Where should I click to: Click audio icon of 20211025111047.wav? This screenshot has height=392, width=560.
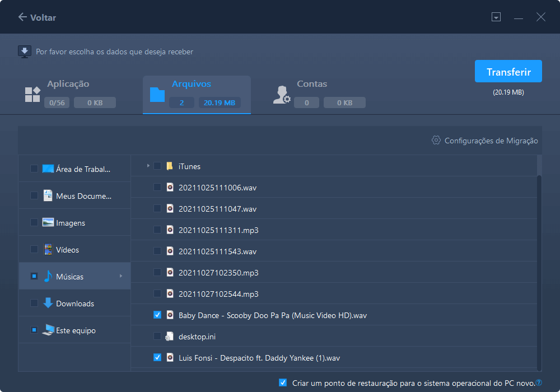(x=170, y=208)
